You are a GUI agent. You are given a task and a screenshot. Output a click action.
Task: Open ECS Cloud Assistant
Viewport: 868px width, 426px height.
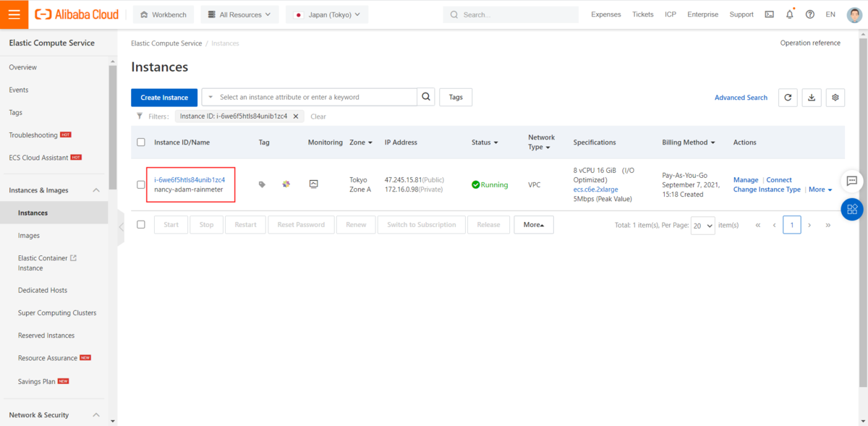pos(38,158)
